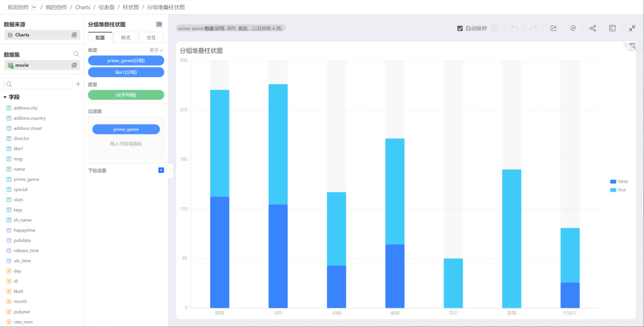
Task: Collapse the 字段 field tree
Action: [x=5, y=97]
